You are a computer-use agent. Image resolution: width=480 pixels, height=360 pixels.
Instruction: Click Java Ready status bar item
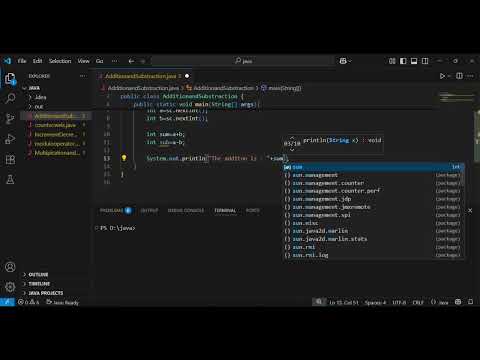point(62,302)
